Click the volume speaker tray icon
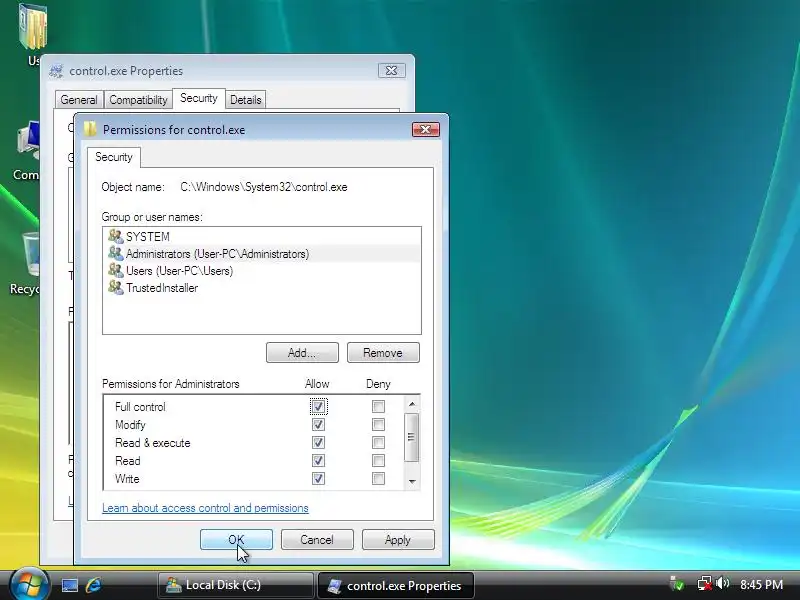The image size is (800, 600). [x=722, y=584]
